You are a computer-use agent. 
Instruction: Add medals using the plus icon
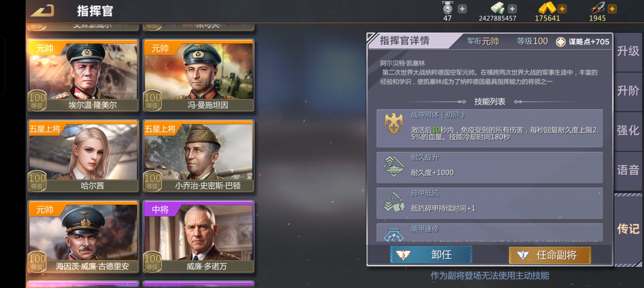click(x=462, y=9)
